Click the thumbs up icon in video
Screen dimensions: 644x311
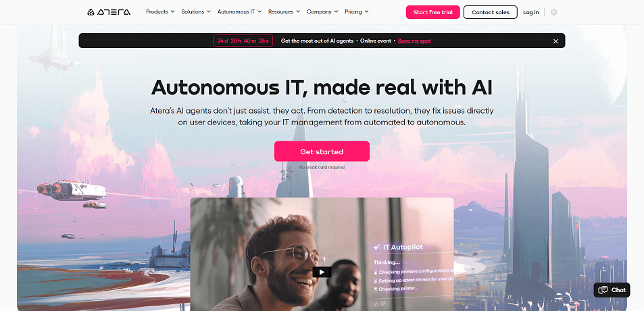coord(376,304)
